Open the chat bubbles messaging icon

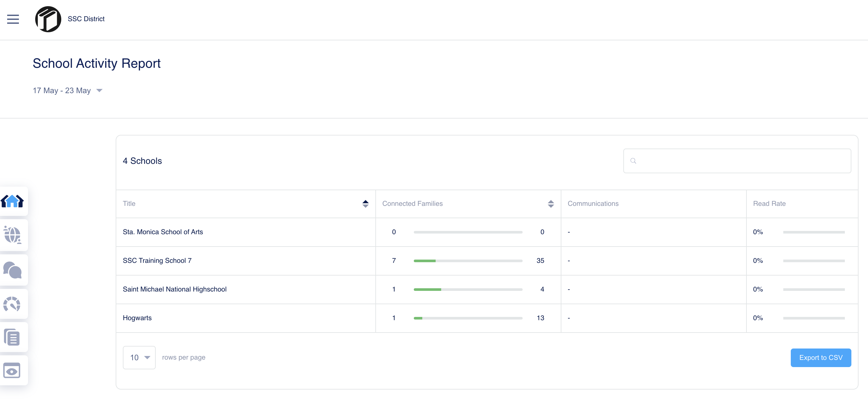[x=12, y=270]
